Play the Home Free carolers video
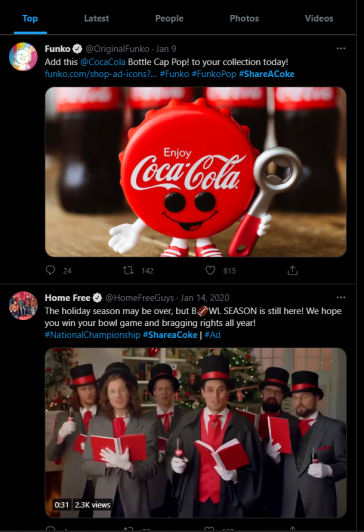364x532 pixels. pos(196,433)
